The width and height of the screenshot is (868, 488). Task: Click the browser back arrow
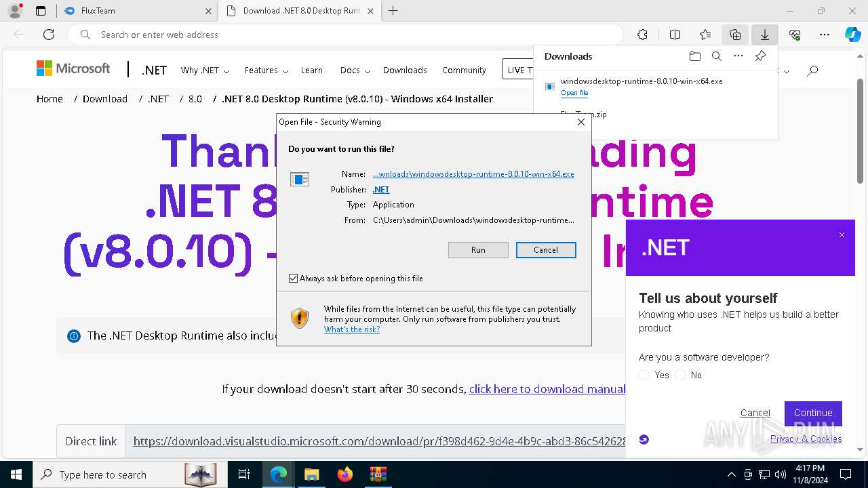(19, 35)
